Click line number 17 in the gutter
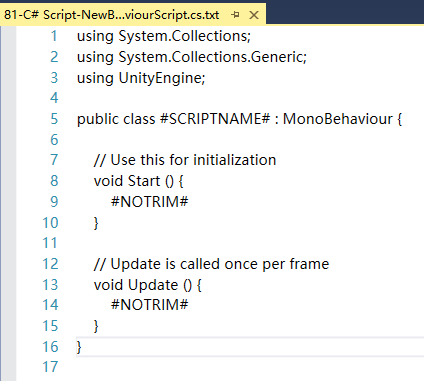Image resolution: width=424 pixels, height=381 pixels. 50,367
